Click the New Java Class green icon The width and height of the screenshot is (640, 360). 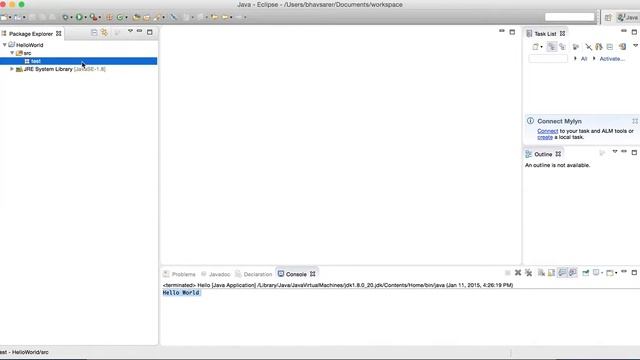tap(120, 17)
